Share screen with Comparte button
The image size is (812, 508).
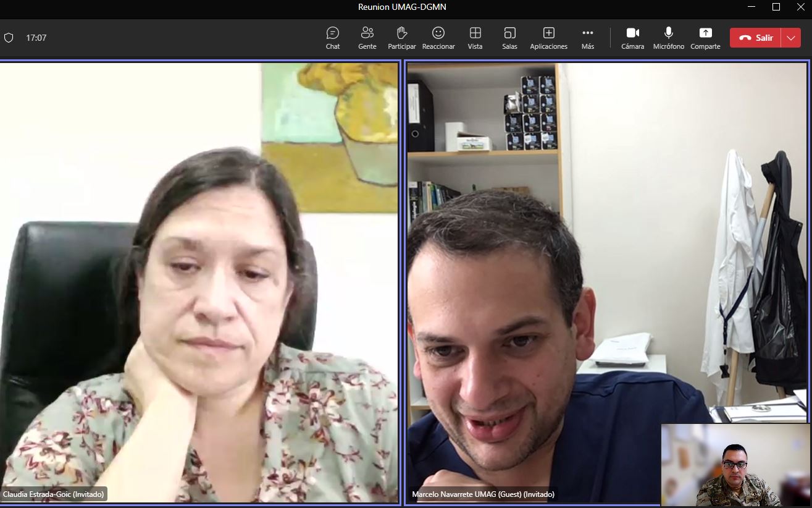tap(705, 38)
